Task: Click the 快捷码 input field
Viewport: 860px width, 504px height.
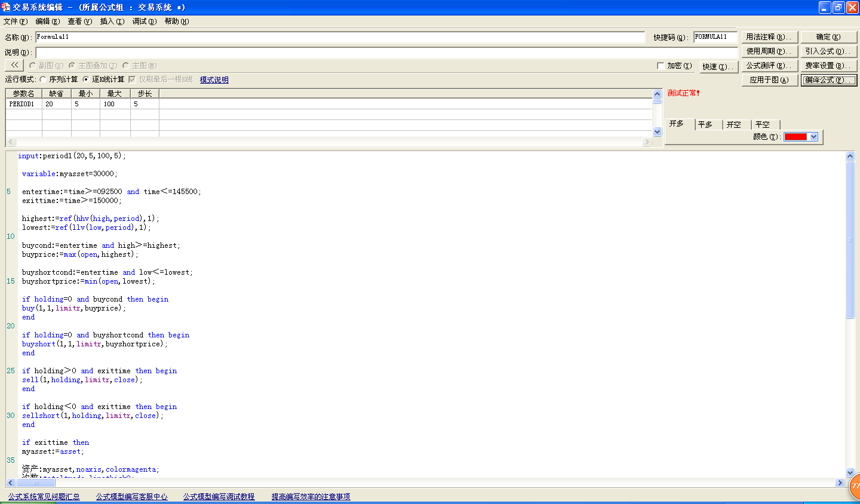Action: pyautogui.click(x=715, y=37)
